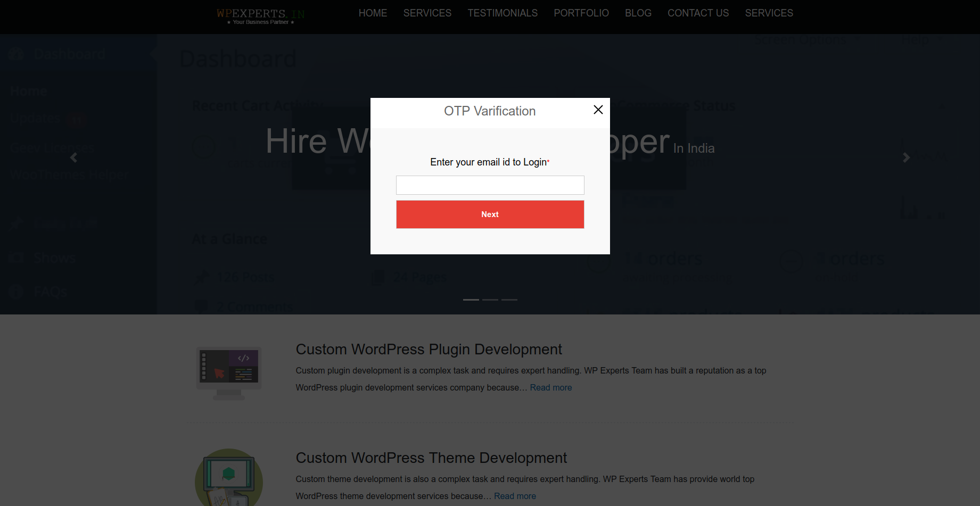
Task: Go to TESTIMONIALS page
Action: click(x=503, y=13)
